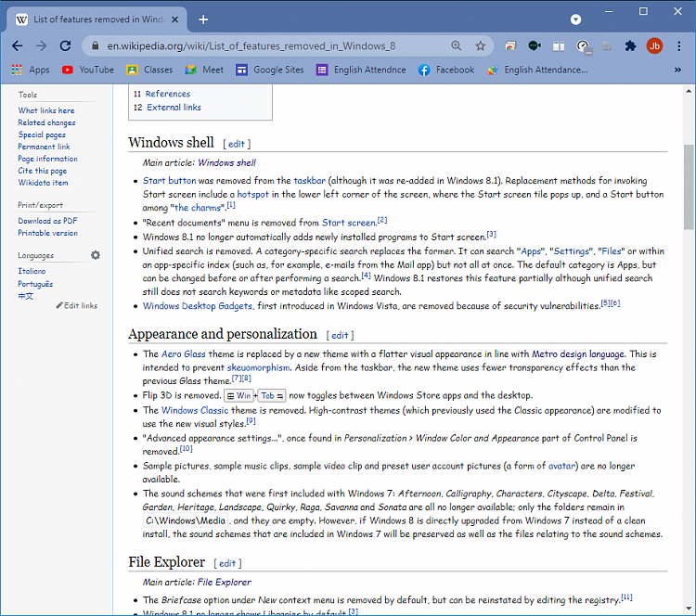Screen dimensions: 696x616
Task: Open the Windows Classic link
Action: (195, 411)
